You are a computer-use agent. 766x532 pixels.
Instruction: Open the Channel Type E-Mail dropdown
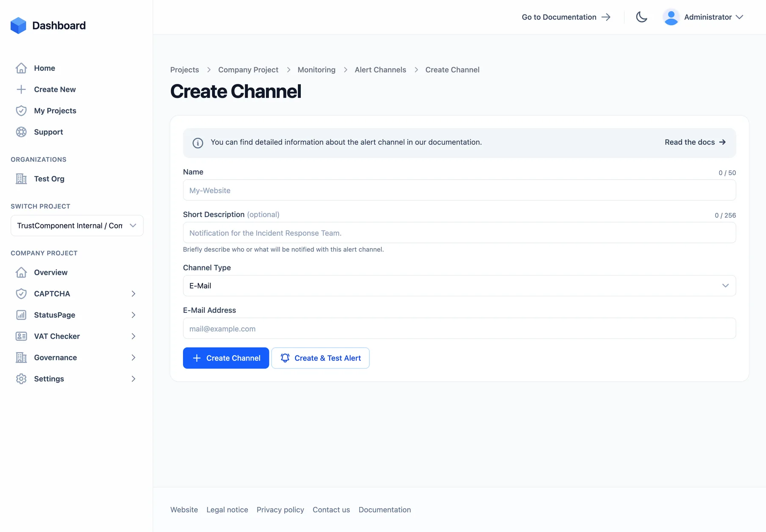[x=460, y=286]
